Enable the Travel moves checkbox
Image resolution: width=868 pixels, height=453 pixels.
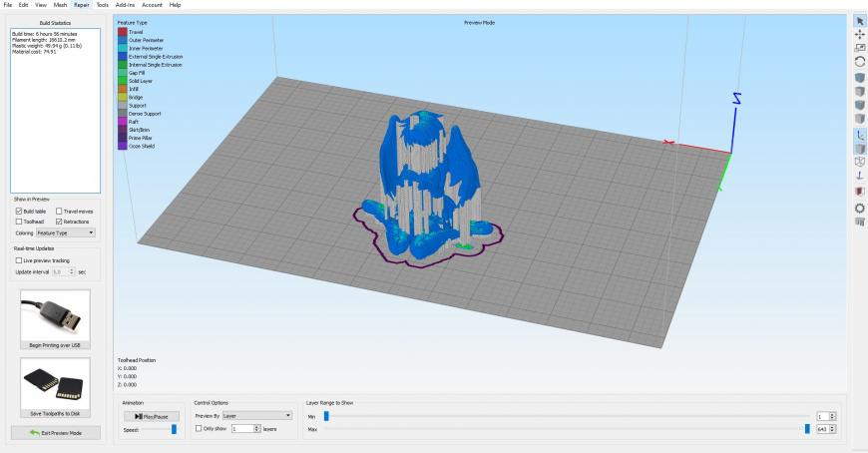tap(59, 211)
